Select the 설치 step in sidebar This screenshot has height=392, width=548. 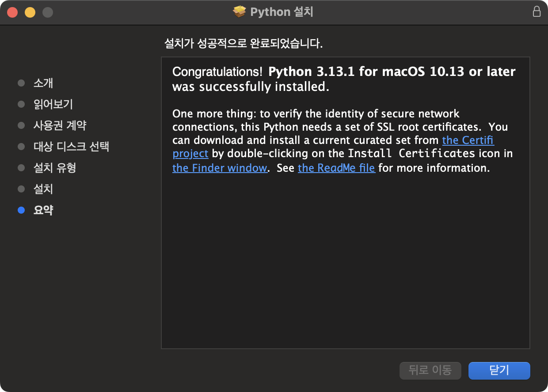[x=43, y=189]
